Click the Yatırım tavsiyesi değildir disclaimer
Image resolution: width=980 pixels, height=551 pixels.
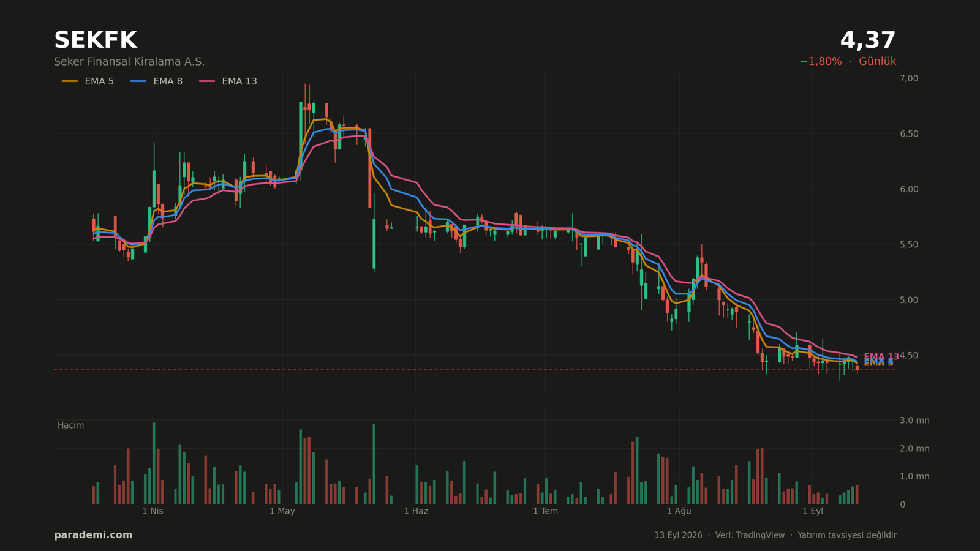pos(847,535)
